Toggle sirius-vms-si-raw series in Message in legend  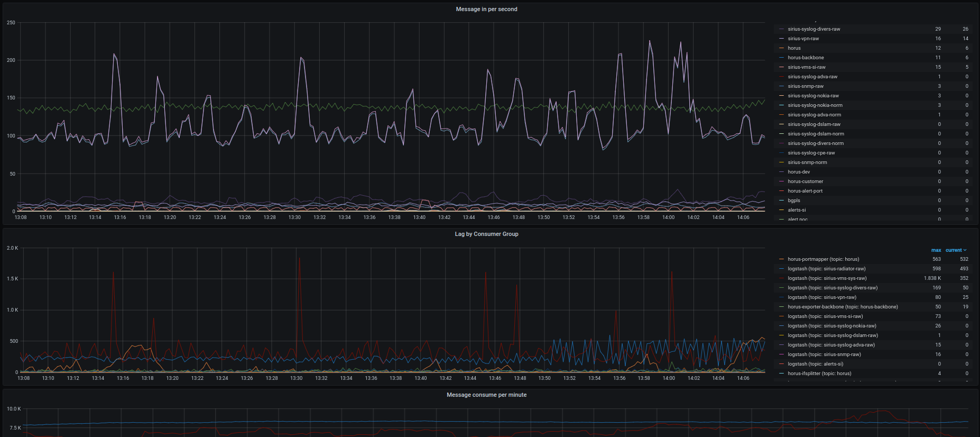tap(806, 67)
